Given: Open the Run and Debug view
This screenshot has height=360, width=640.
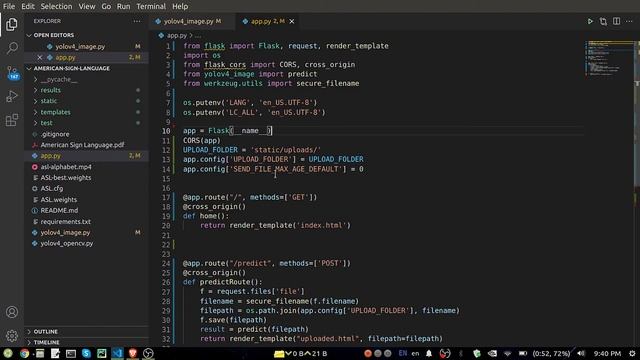Looking at the screenshot, I should 12,96.
